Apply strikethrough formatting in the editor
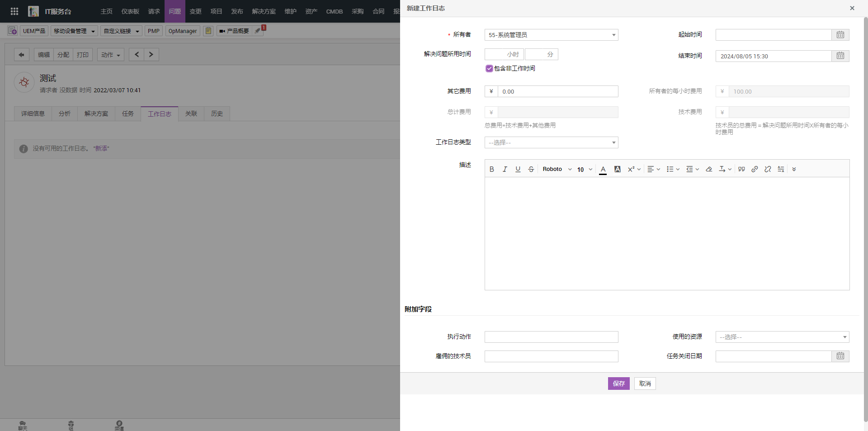 click(x=531, y=169)
